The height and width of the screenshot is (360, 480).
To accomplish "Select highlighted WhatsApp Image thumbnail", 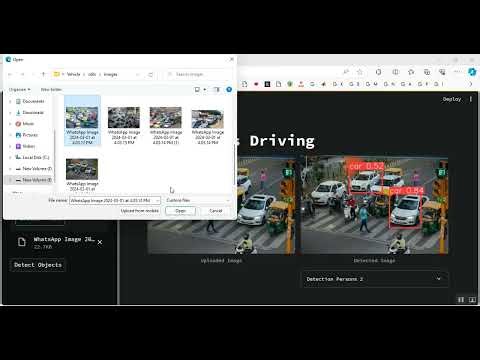I will tap(82, 121).
